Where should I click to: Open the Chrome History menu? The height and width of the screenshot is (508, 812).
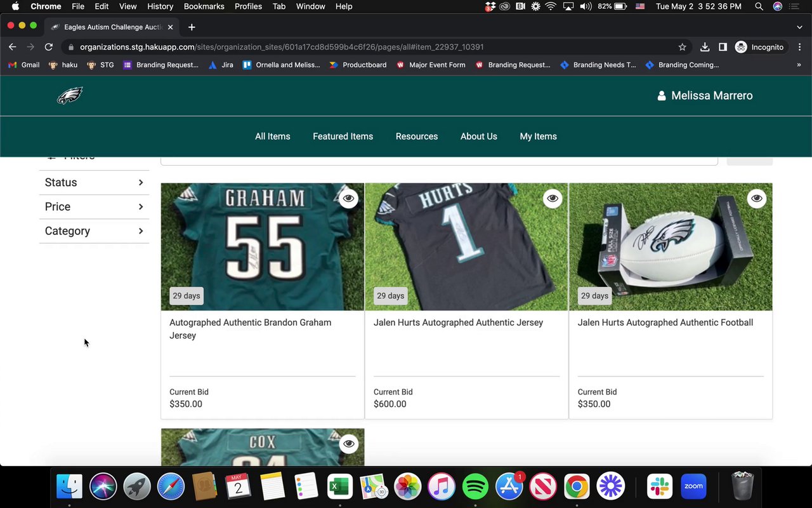(160, 6)
